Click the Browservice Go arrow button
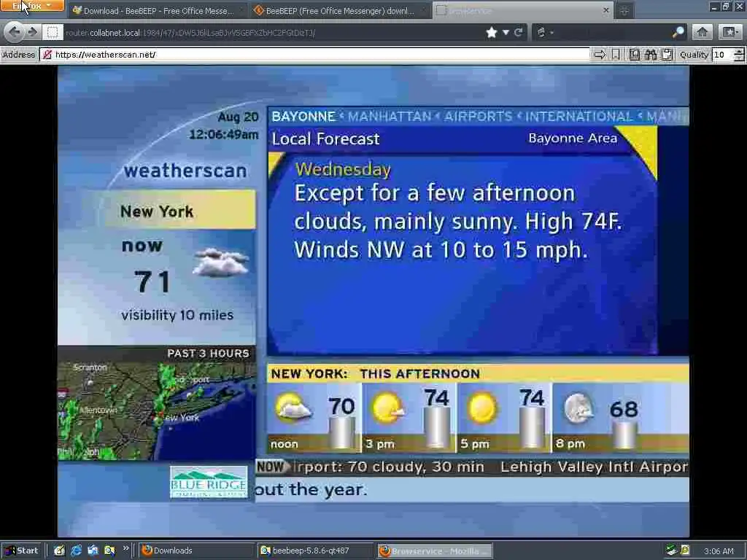747x560 pixels. [600, 55]
